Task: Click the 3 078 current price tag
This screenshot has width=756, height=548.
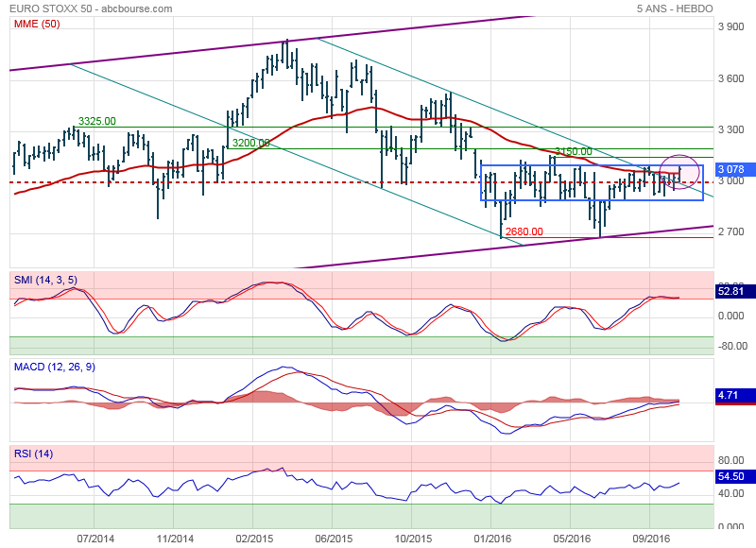Action: click(x=734, y=169)
